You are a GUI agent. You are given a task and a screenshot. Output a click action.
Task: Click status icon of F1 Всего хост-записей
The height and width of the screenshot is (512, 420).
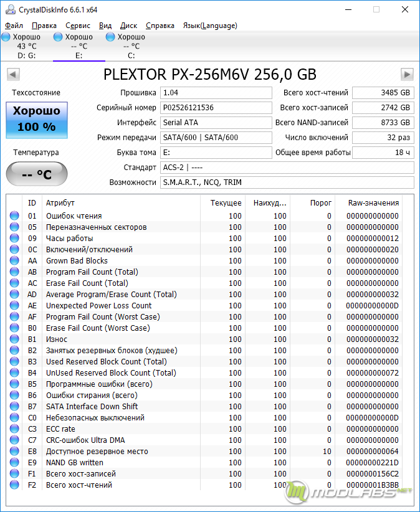click(14, 473)
